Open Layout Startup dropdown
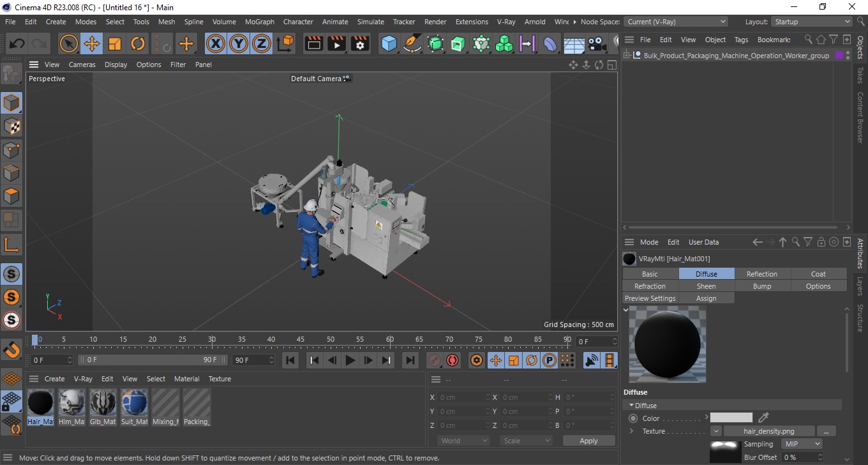This screenshot has height=465, width=868. click(x=811, y=22)
